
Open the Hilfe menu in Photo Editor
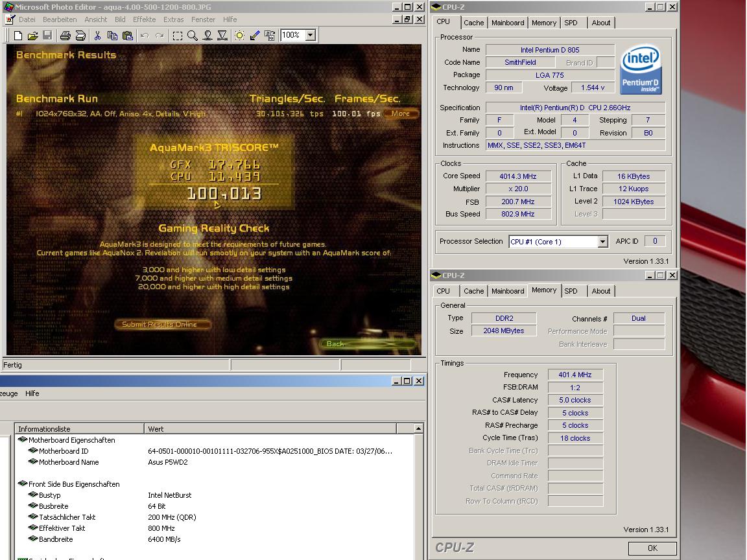pyautogui.click(x=230, y=19)
